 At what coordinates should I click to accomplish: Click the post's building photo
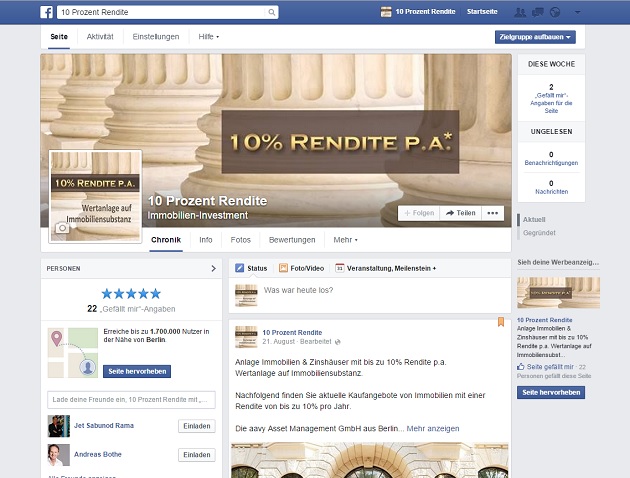[x=370, y=460]
